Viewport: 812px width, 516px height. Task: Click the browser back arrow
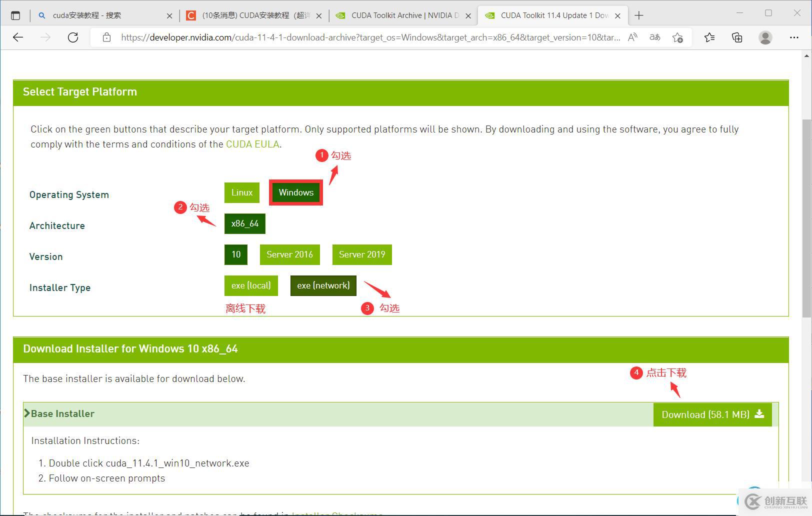(x=18, y=37)
